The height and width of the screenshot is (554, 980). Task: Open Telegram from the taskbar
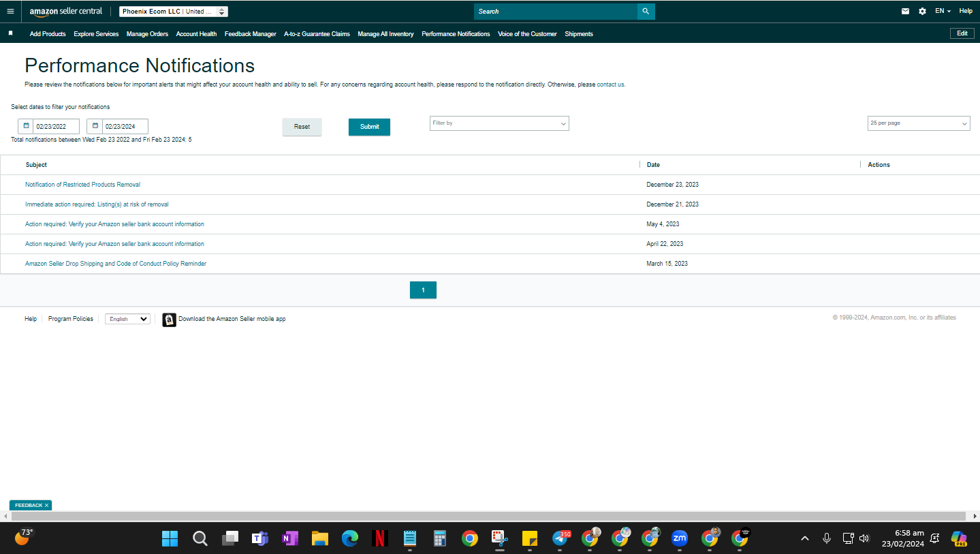(560, 538)
